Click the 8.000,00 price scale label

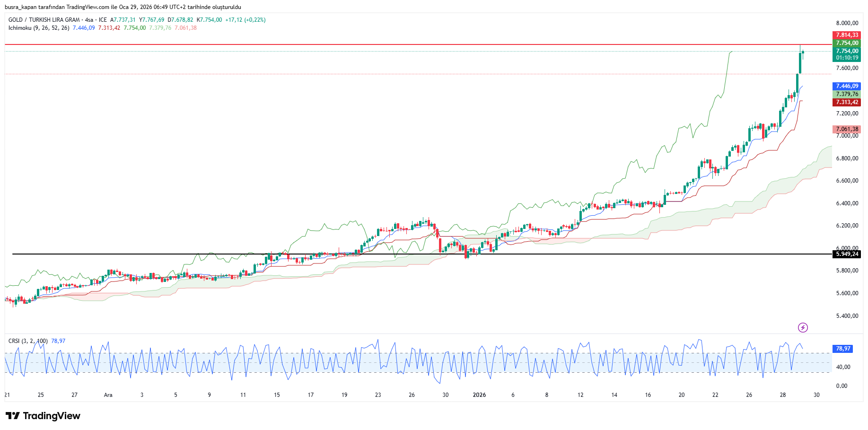(x=847, y=23)
